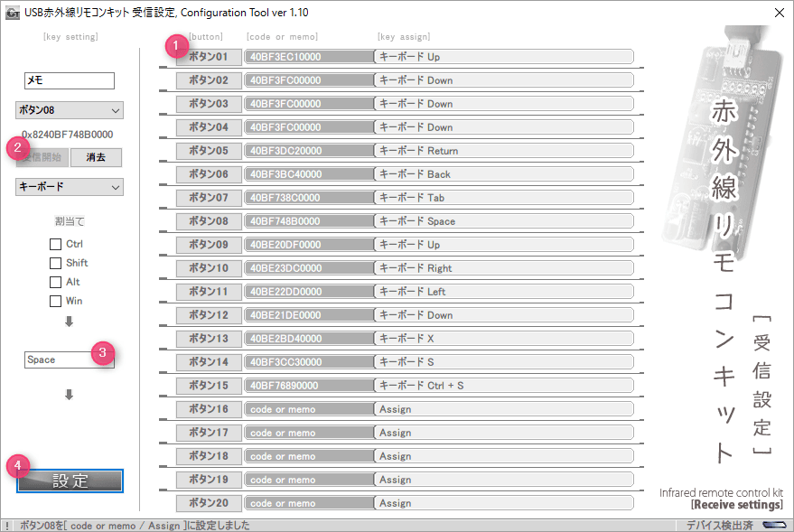Image resolution: width=794 pixels, height=532 pixels.
Task: Click code field 40BF3DC20000 for ボタン05
Action: point(309,151)
